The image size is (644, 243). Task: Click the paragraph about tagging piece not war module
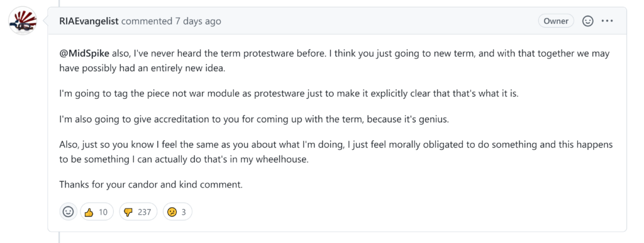[x=289, y=93]
